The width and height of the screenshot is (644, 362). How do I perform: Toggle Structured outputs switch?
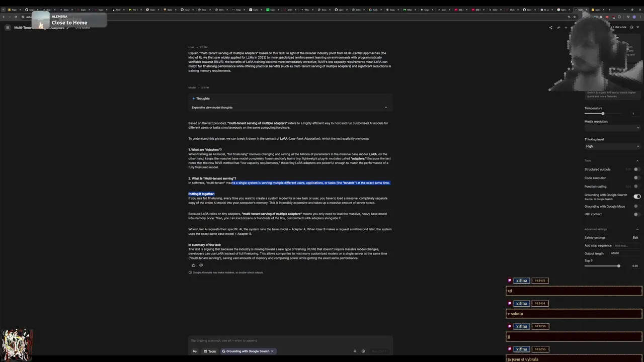click(636, 169)
